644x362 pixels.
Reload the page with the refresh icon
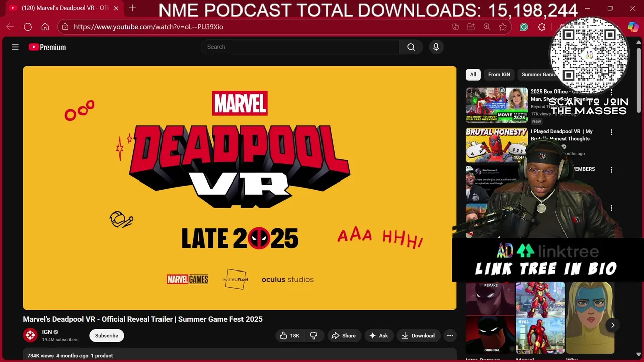(x=28, y=27)
